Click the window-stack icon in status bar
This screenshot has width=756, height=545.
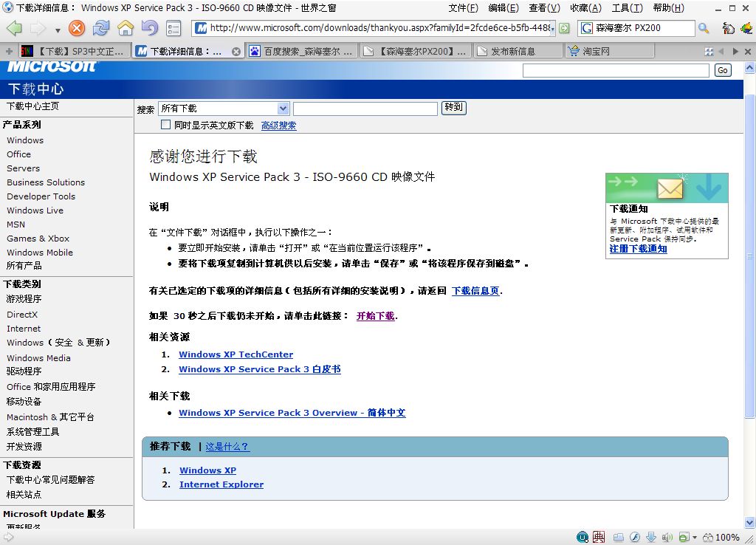pos(619,537)
